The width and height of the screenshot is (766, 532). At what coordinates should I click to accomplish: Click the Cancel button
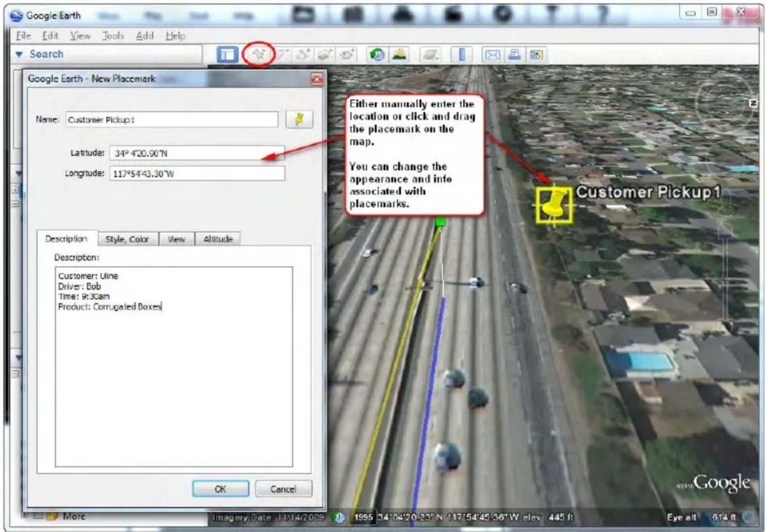coord(283,489)
